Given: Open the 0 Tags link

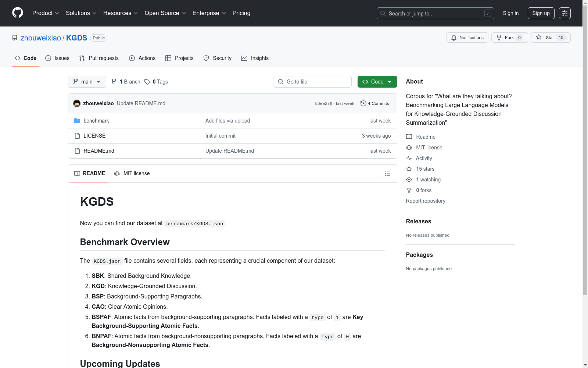Looking at the screenshot, I should point(156,82).
